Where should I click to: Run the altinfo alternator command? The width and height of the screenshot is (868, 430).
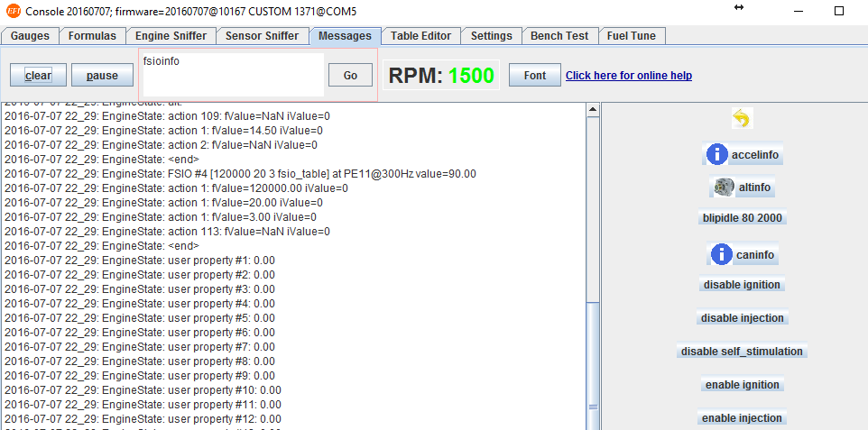(x=742, y=188)
